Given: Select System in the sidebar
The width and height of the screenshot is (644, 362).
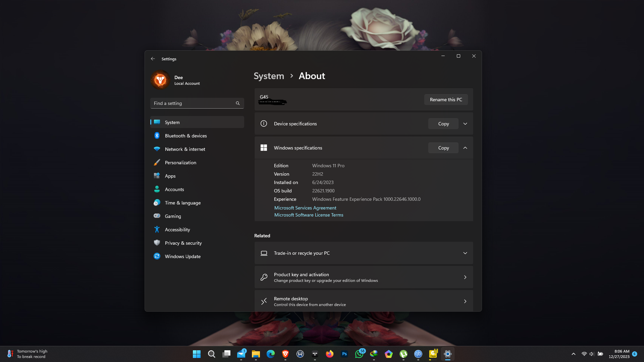Looking at the screenshot, I should [x=197, y=122].
